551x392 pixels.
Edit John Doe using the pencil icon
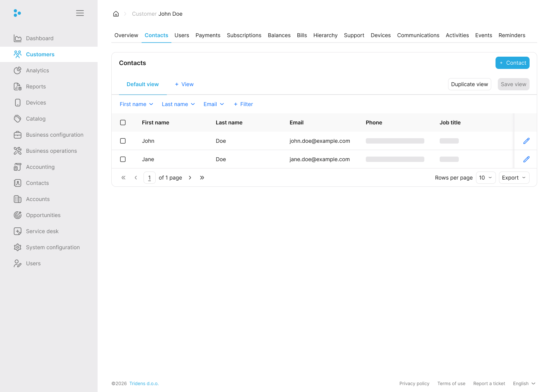coord(527,141)
